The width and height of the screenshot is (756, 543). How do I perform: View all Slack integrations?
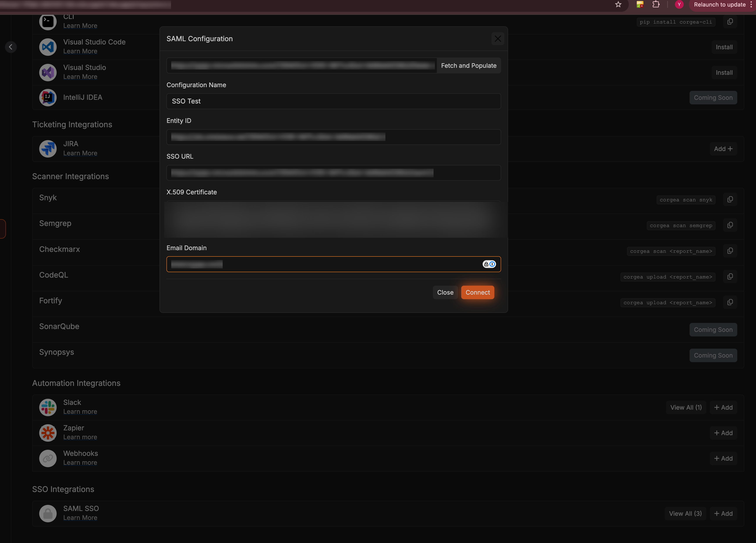(x=686, y=407)
